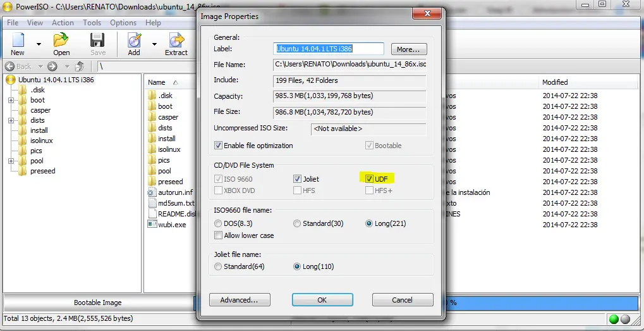Viewport: 644px width, 331px height.
Task: Open the View menu
Action: pos(35,23)
